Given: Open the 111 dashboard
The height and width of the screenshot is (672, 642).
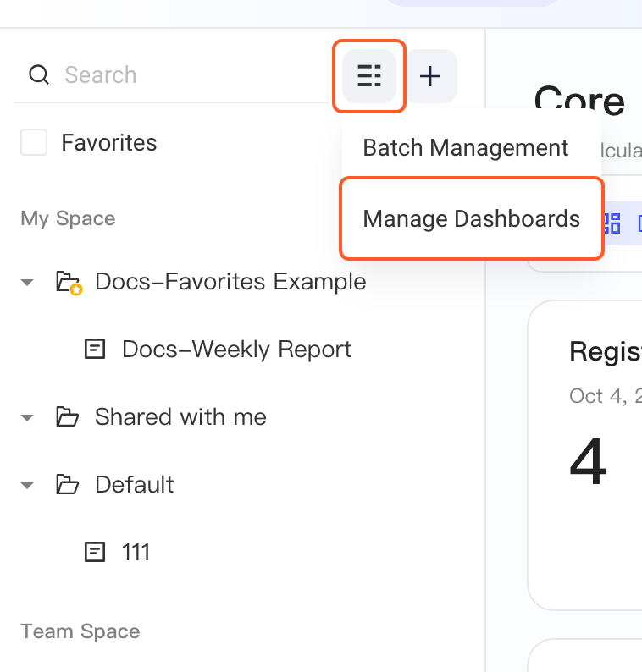Looking at the screenshot, I should 136,552.
